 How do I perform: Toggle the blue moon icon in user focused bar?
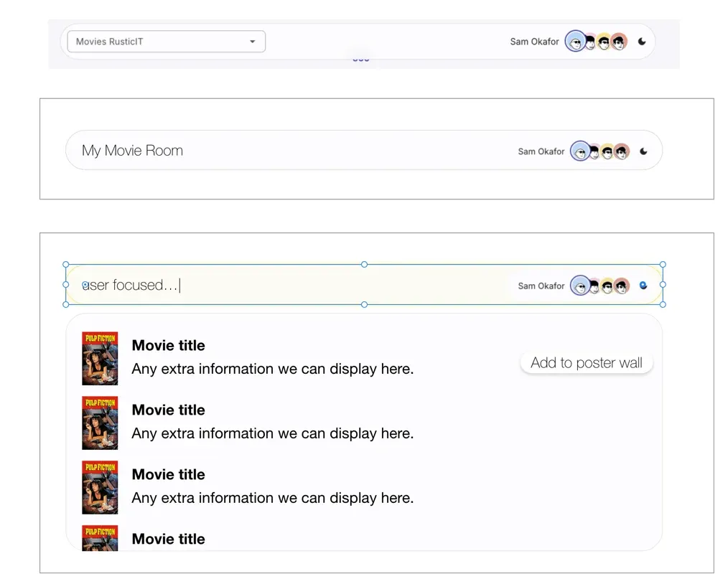coord(643,286)
